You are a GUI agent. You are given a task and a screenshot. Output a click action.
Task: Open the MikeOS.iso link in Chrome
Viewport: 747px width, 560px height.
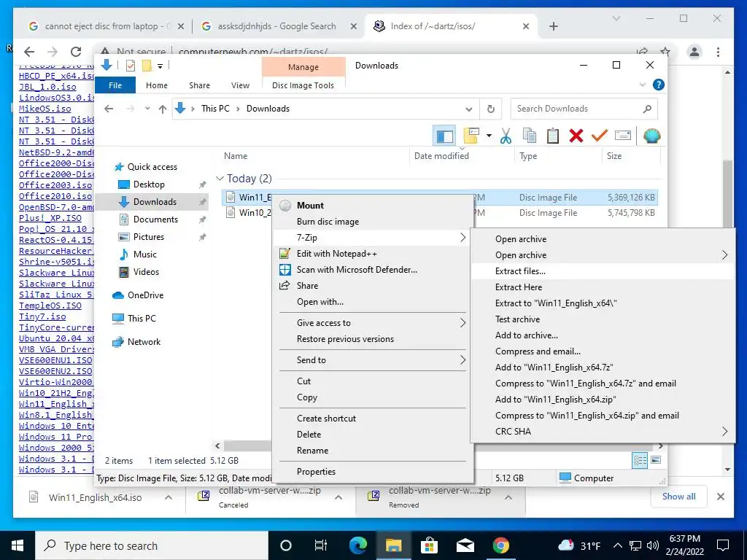click(x=44, y=109)
